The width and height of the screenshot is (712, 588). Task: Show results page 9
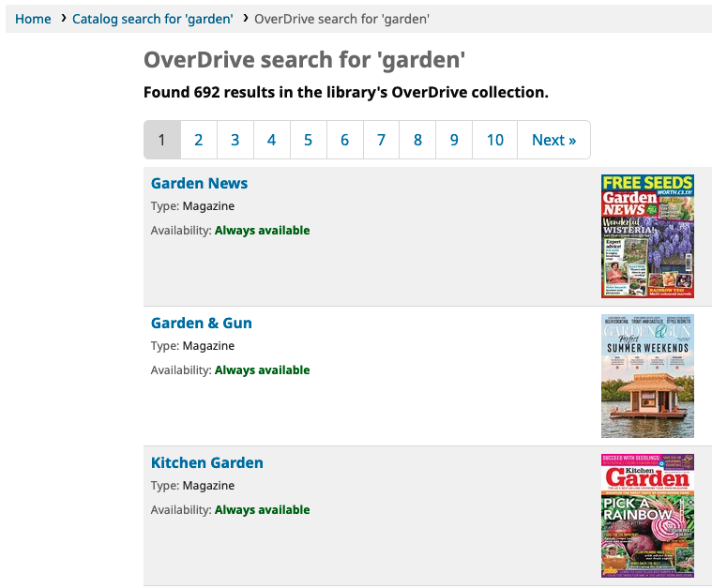pyautogui.click(x=454, y=140)
